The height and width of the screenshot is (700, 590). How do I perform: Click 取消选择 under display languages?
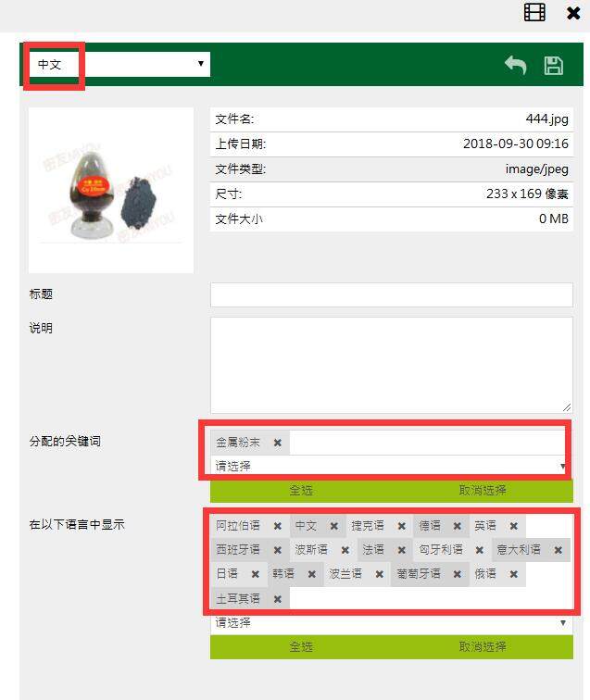pyautogui.click(x=483, y=646)
